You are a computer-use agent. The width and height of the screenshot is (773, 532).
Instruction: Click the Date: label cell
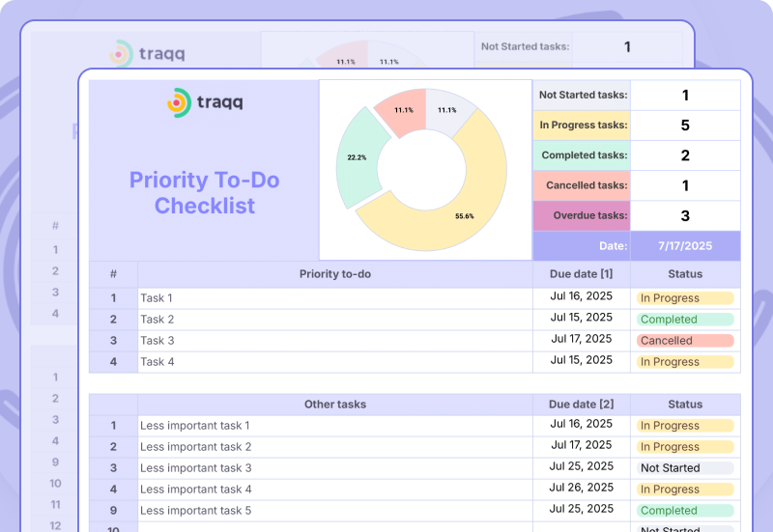tap(582, 246)
